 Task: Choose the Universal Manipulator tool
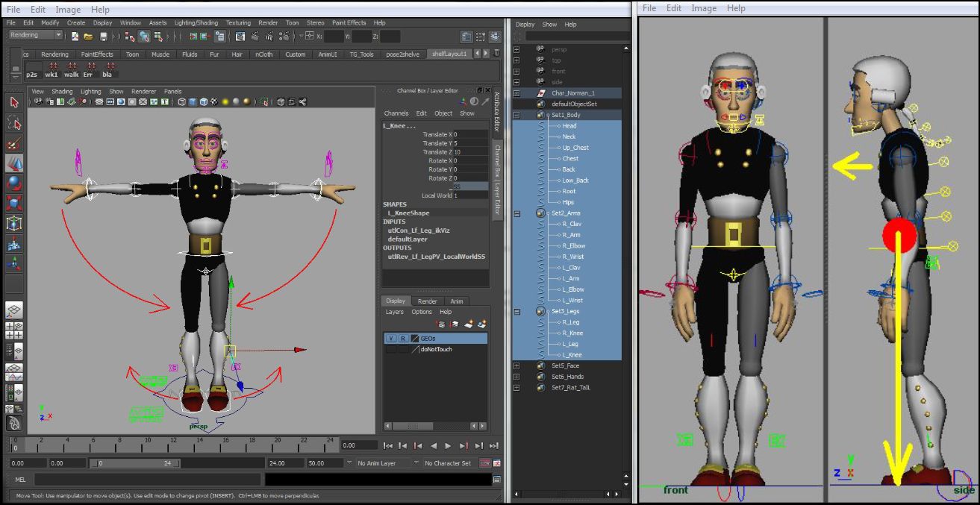coord(14,223)
